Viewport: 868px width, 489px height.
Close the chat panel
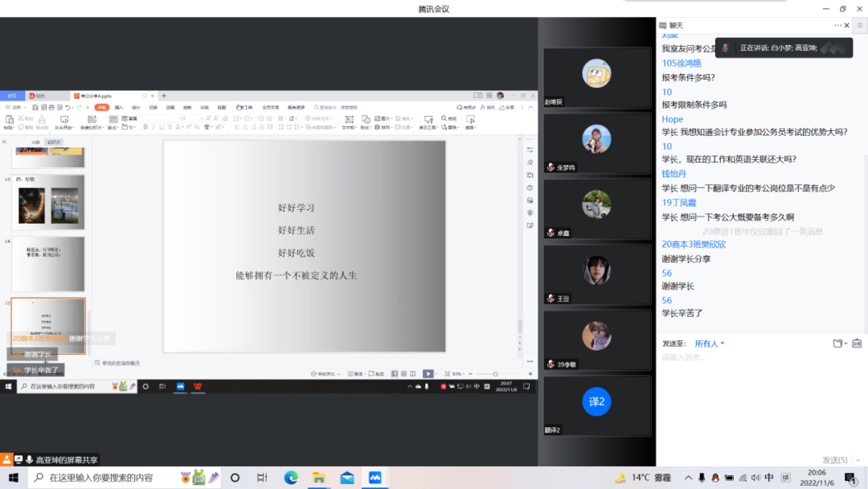pos(847,26)
